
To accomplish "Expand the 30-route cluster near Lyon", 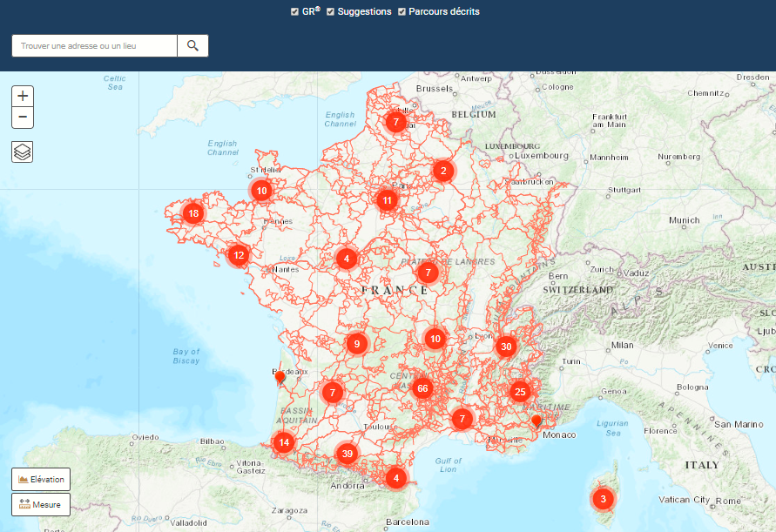I will [x=505, y=347].
